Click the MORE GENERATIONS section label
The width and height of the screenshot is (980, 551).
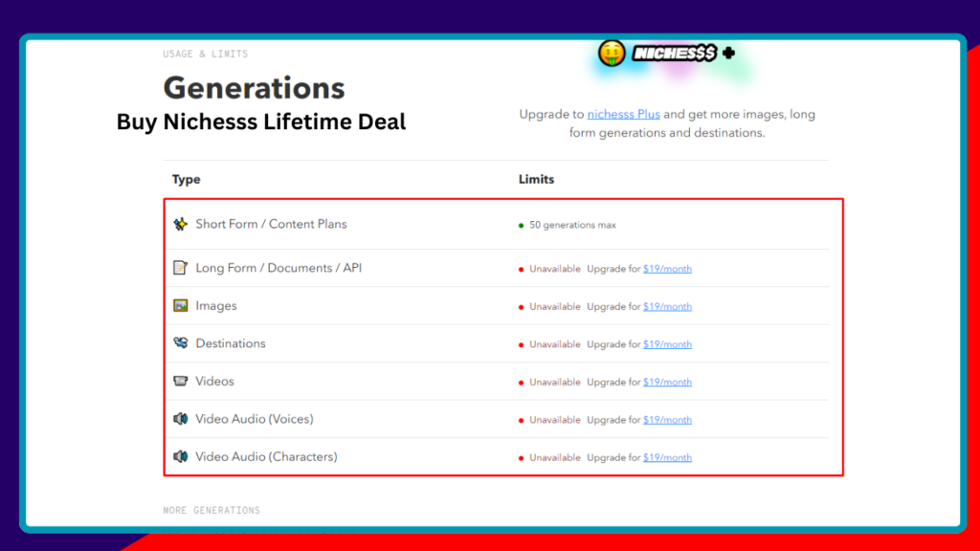[x=212, y=511]
